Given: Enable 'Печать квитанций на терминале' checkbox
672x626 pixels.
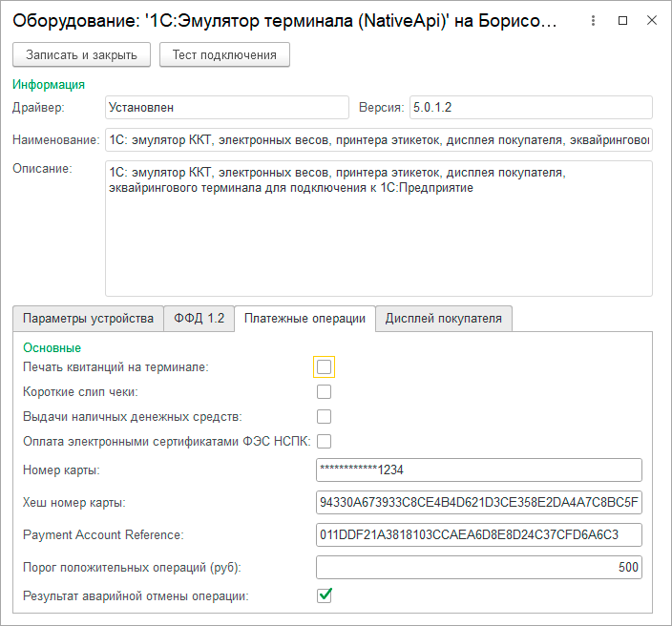Looking at the screenshot, I should [324, 367].
